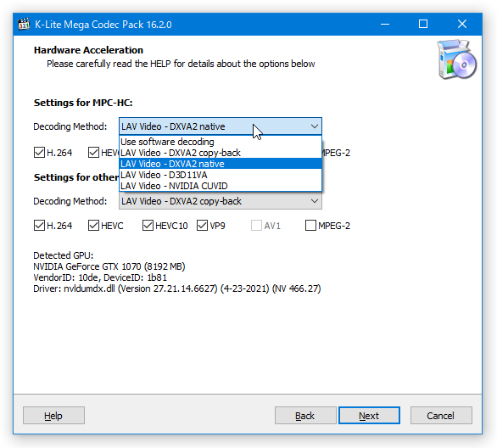Open Decoding Method dropdown for other players

point(221,201)
